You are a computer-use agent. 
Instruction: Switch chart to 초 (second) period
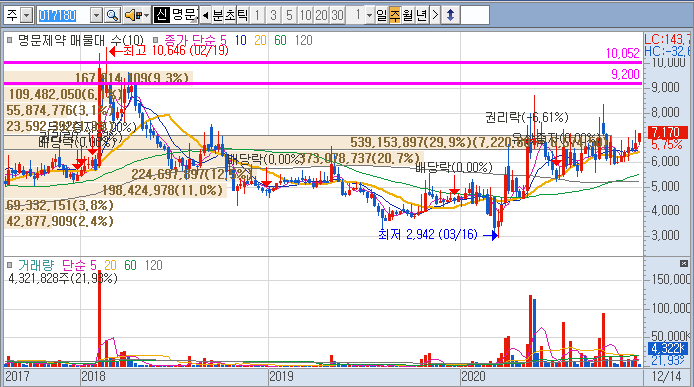click(x=230, y=15)
